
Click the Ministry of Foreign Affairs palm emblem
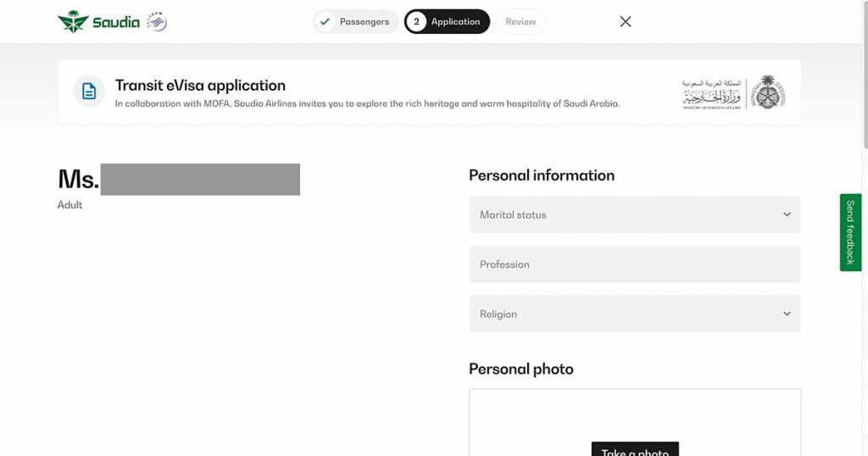tap(768, 92)
